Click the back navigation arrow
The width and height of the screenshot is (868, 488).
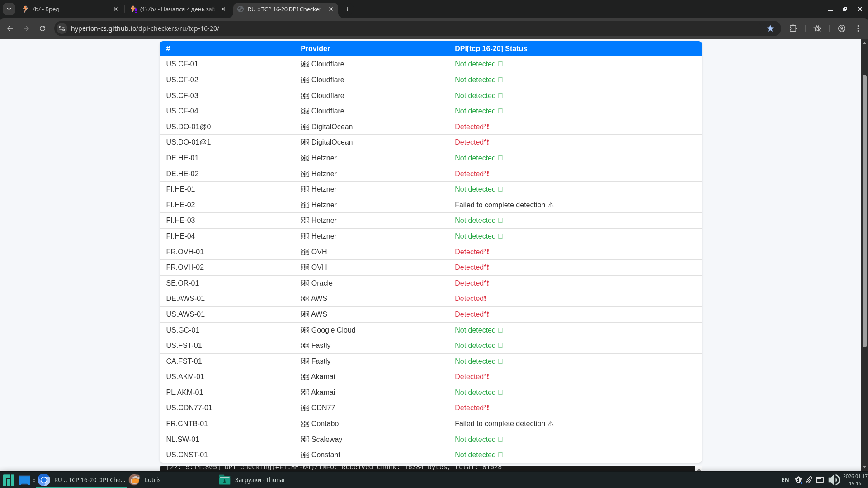tap(10, 28)
